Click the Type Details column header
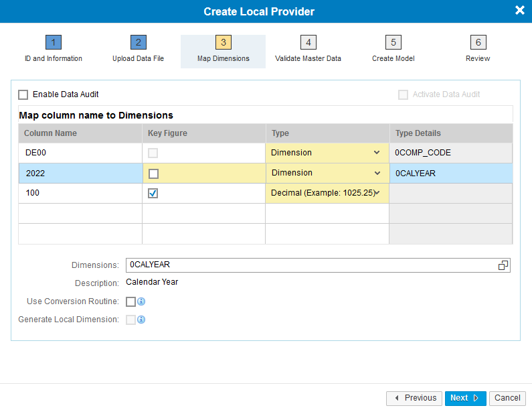The width and height of the screenshot is (532, 412). coord(451,133)
